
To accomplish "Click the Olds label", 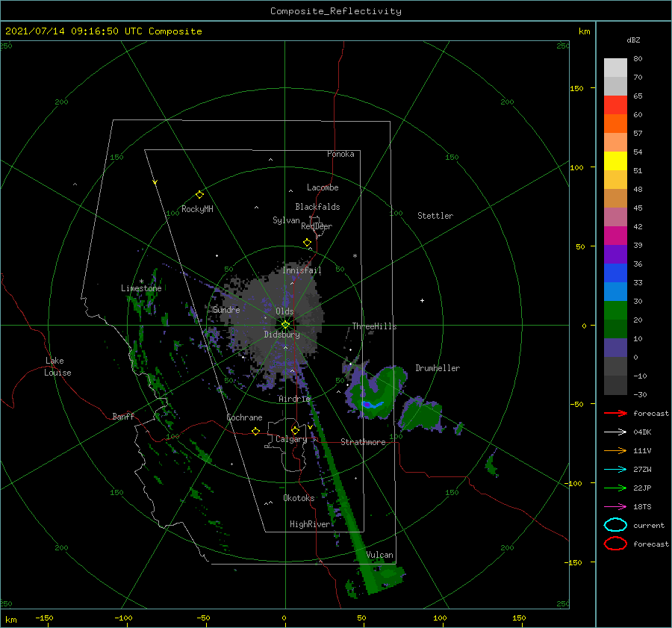I will click(284, 311).
